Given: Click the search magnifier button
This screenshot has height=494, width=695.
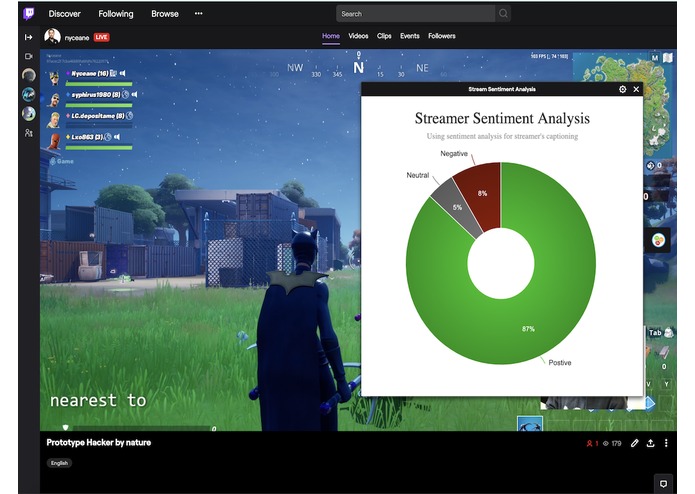Looking at the screenshot, I should point(503,14).
